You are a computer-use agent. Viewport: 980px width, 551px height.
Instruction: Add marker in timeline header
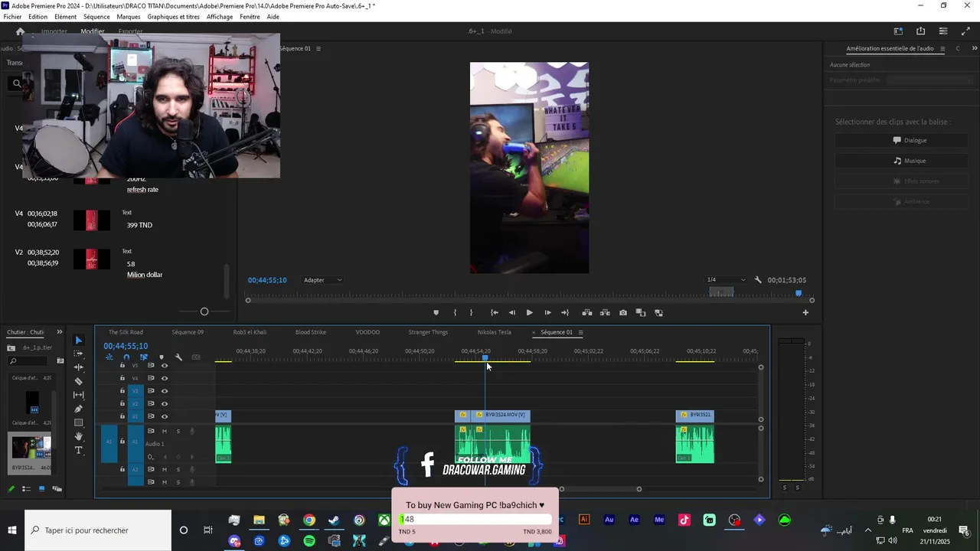click(161, 357)
